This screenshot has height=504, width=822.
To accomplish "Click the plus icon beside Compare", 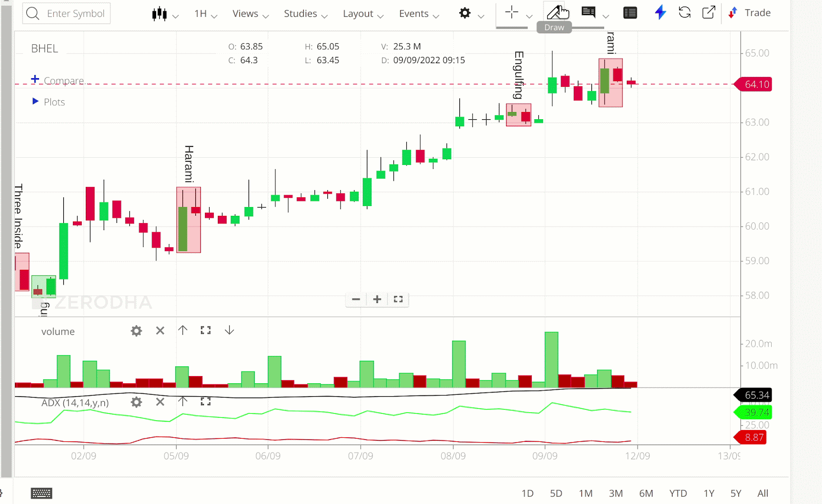I will click(x=35, y=79).
